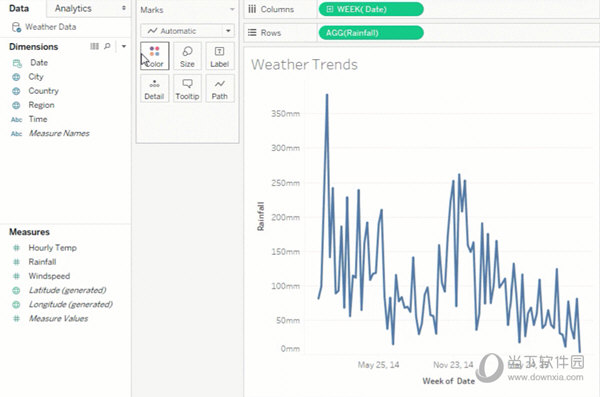Image resolution: width=600 pixels, height=397 pixels.
Task: Click the number icon beside Hourly Temp
Action: point(16,248)
